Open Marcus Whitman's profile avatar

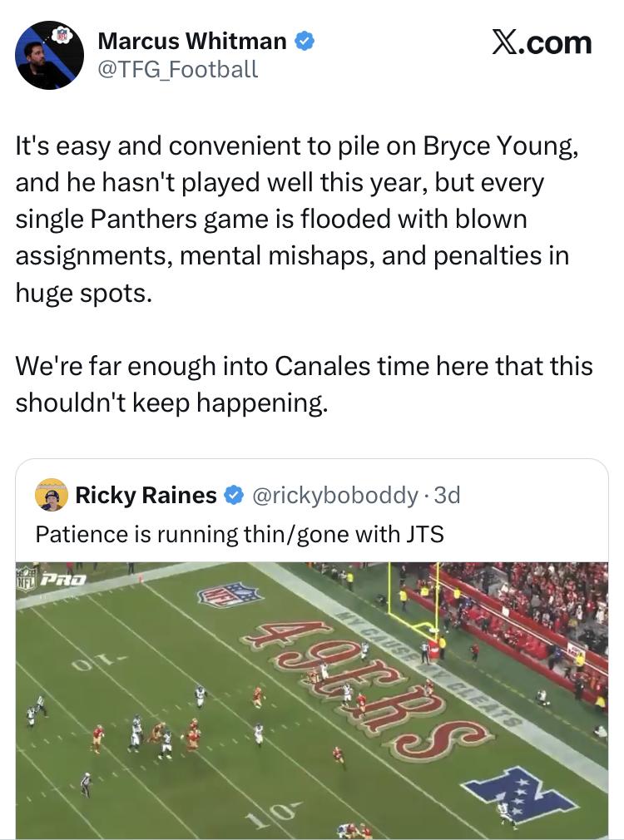click(x=49, y=55)
